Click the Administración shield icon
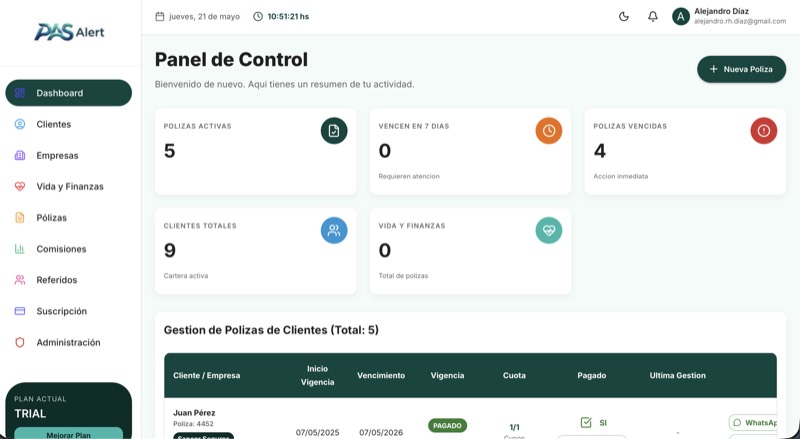 coord(20,342)
